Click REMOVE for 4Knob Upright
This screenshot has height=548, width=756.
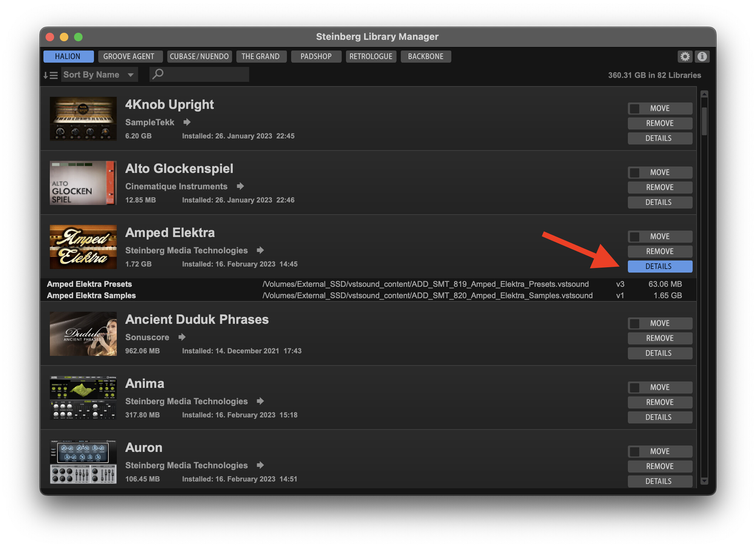tap(660, 123)
